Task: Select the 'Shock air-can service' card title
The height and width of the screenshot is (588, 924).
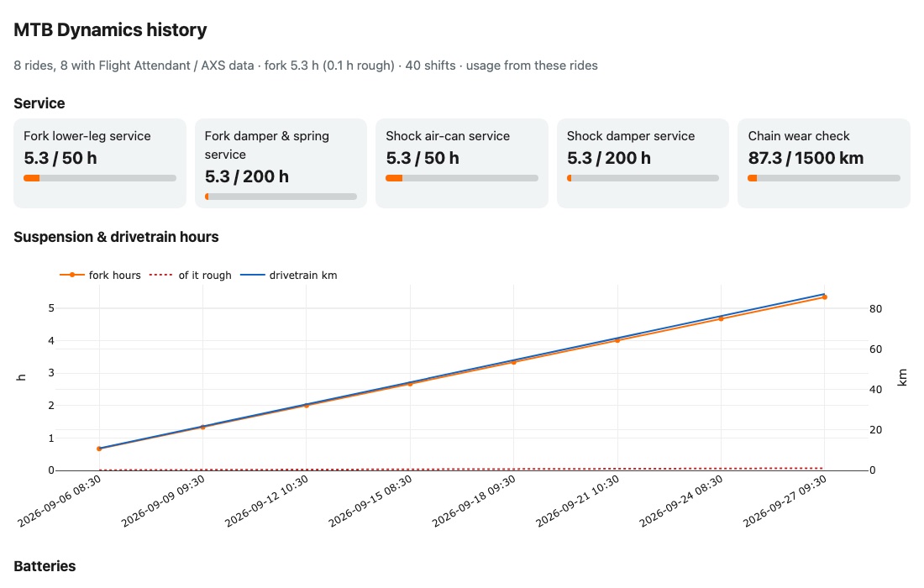Action: coord(448,136)
